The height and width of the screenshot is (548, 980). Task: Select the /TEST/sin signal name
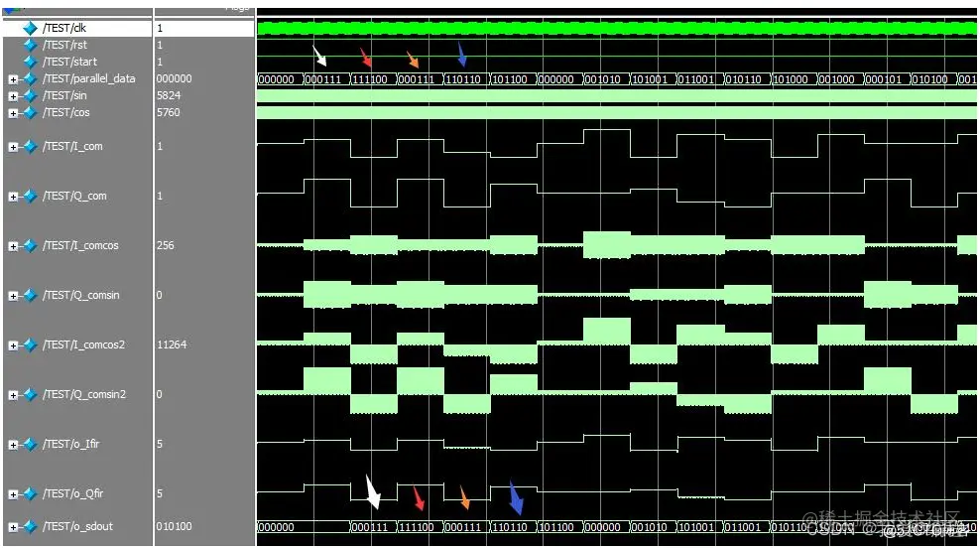click(x=64, y=95)
